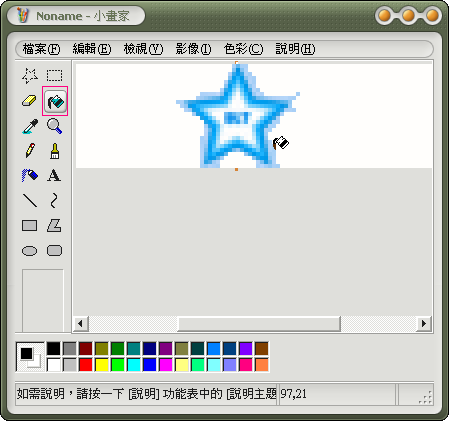Viewport: 449px width, 421px height.
Task: Pick the magenta color swatch
Action: (x=165, y=365)
